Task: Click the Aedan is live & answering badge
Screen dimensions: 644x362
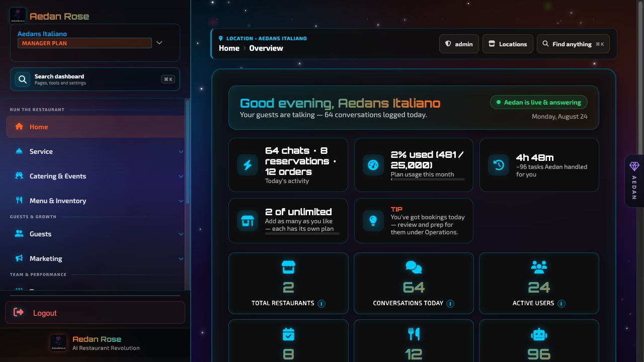Action: [539, 102]
